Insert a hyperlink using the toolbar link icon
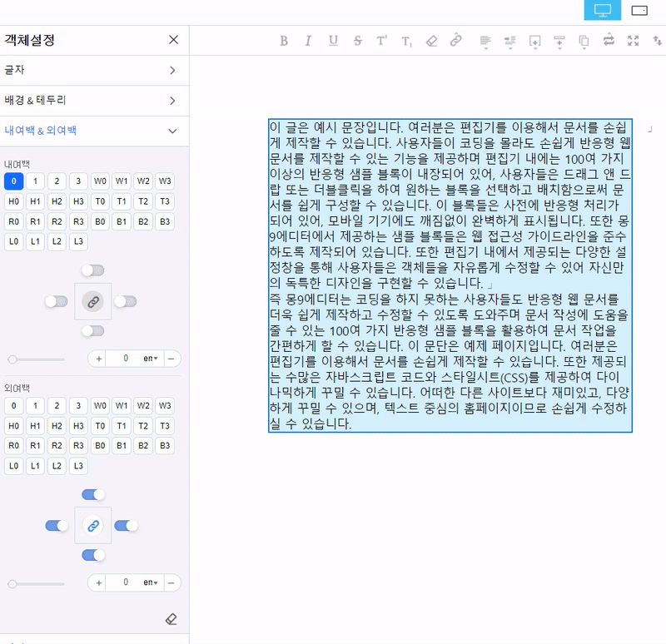 click(455, 40)
